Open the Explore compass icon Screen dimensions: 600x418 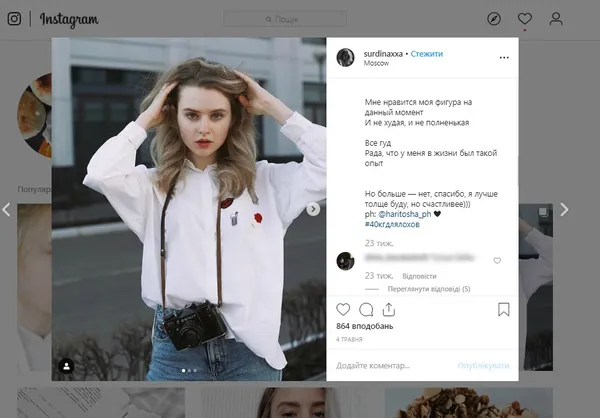coord(494,19)
